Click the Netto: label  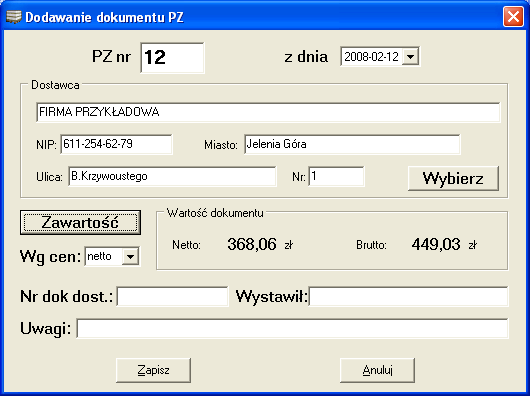point(187,245)
